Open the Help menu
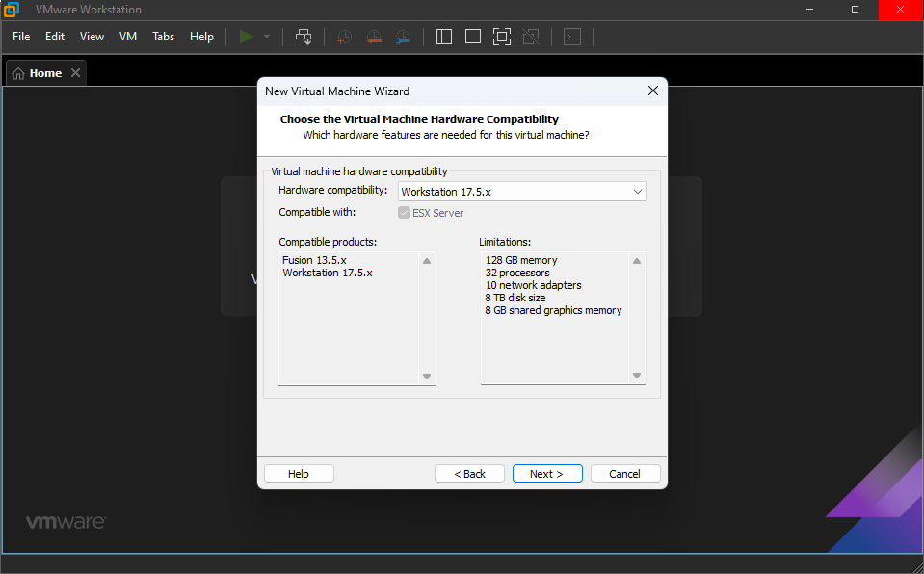This screenshot has height=574, width=924. click(x=201, y=37)
